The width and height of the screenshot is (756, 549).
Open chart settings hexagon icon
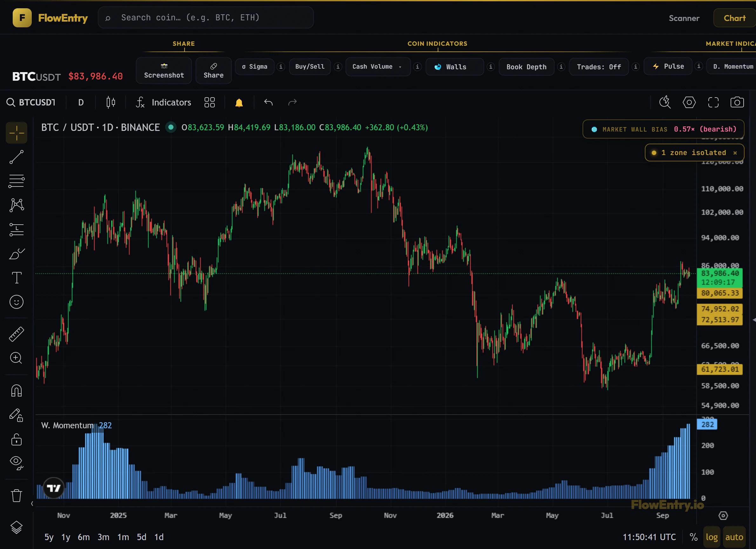point(689,102)
